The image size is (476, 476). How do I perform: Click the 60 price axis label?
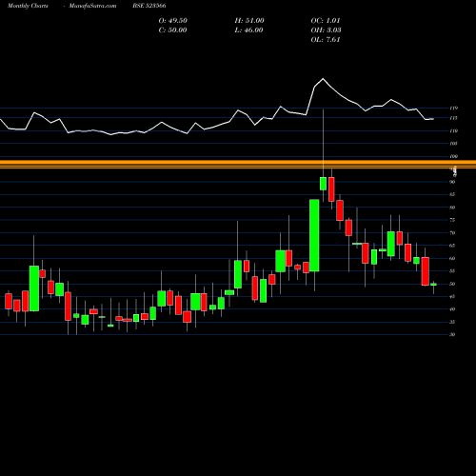pyautogui.click(x=452, y=258)
